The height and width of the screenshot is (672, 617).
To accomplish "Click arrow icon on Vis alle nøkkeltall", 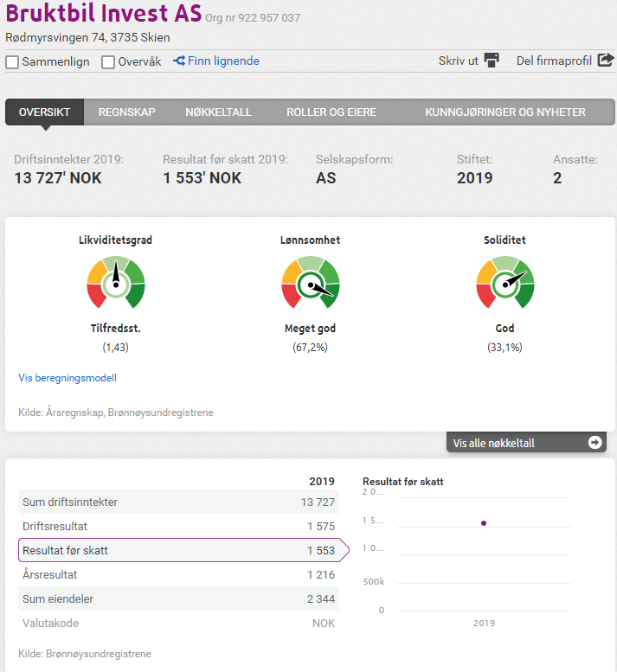I will coord(595,442).
